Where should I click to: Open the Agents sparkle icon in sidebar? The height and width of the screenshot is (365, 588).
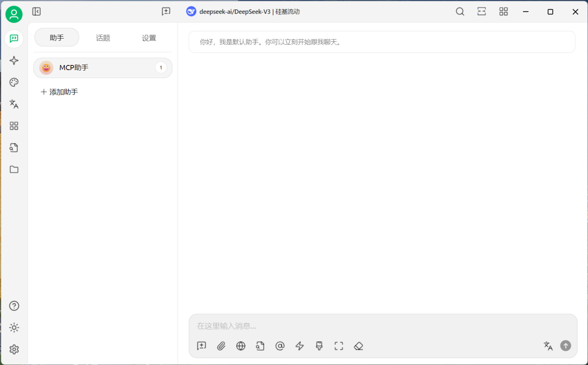(14, 61)
